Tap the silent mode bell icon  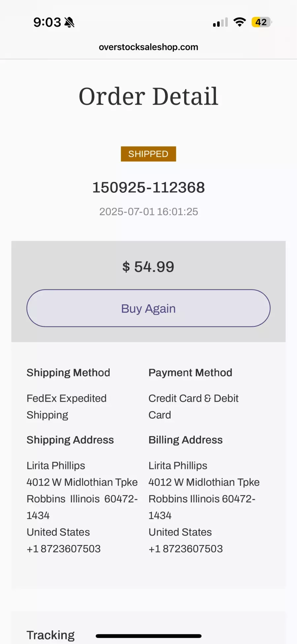69,22
